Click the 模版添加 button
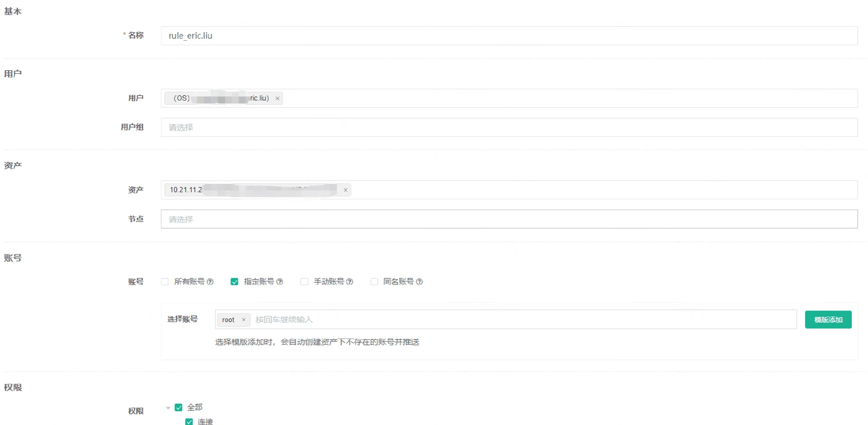Viewport: 868px width, 425px height. coord(828,320)
